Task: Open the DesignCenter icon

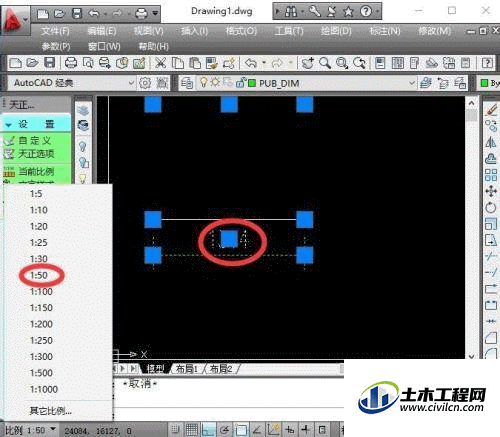Action: coord(397,63)
